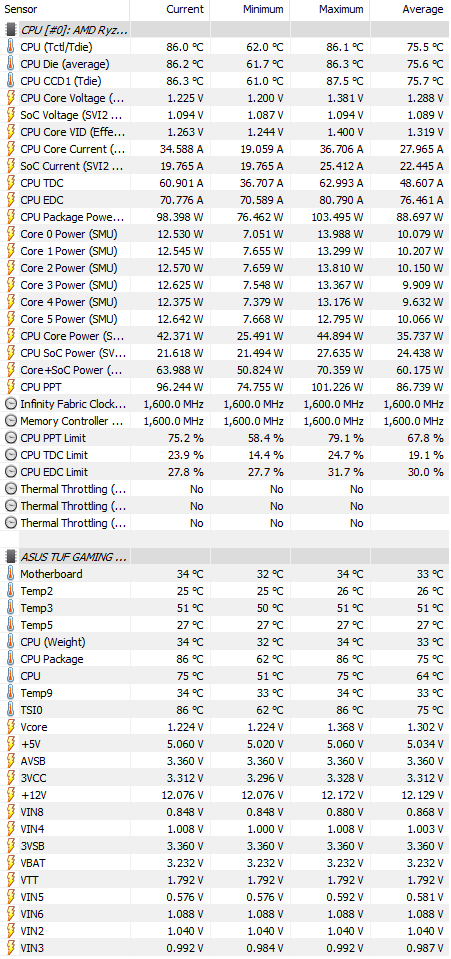The image size is (451, 959).
Task: Collapse the CPU [#0]: AMD Ryzen sensor group
Action: click(x=73, y=29)
